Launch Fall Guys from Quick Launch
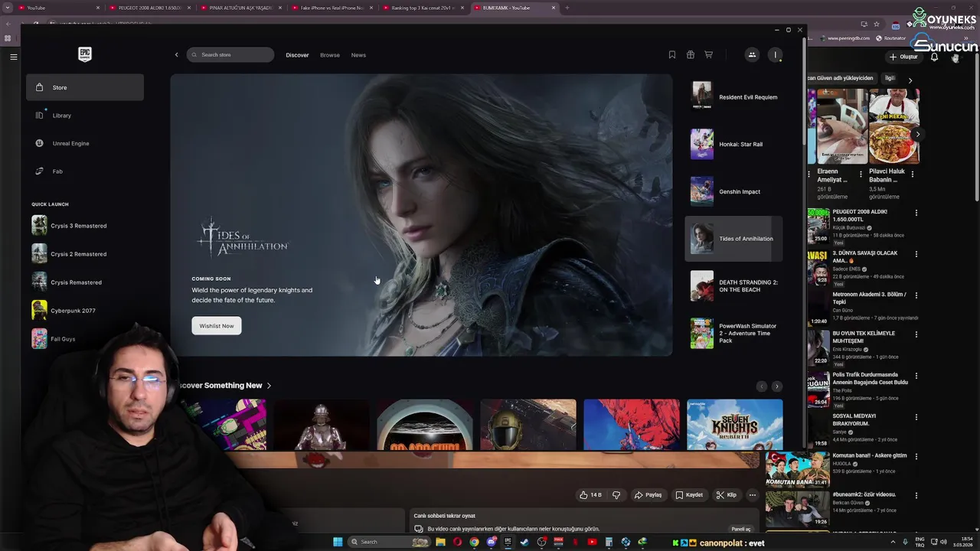The height and width of the screenshot is (551, 980). (x=54, y=339)
